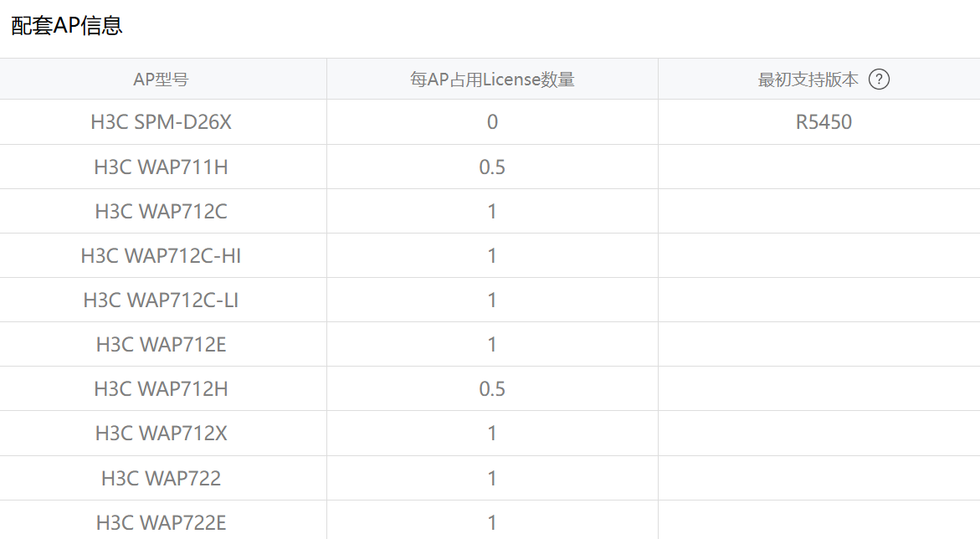The height and width of the screenshot is (539, 980).
Task: Click the license count 0 for SPM-D26X
Action: coord(492,122)
